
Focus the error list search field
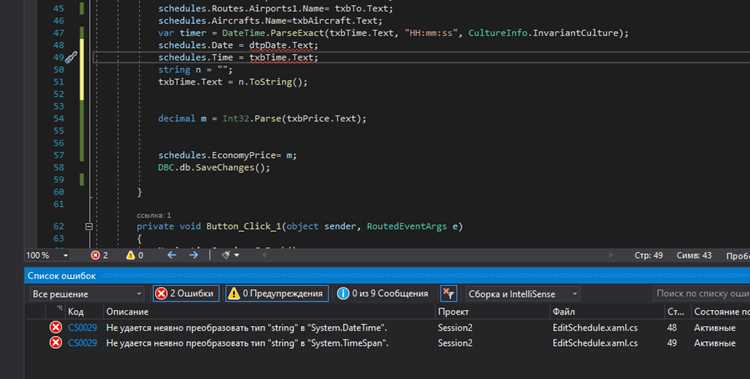click(701, 294)
